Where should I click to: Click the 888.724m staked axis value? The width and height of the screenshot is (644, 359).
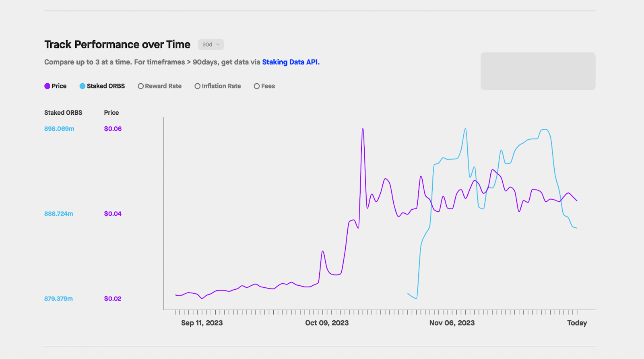59,214
